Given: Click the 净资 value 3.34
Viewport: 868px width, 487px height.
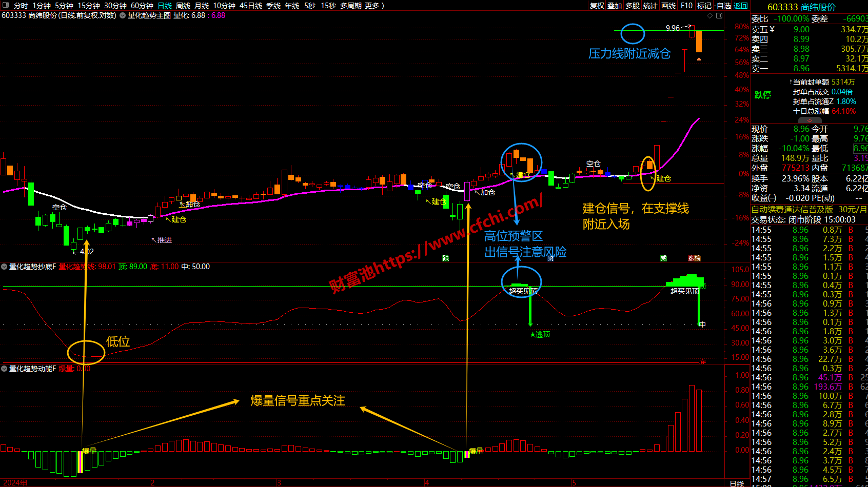Looking at the screenshot, I should (x=802, y=188).
